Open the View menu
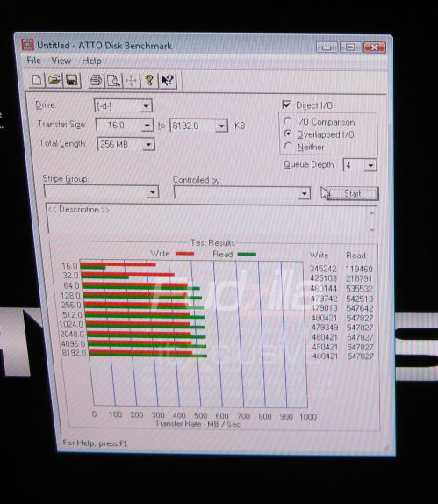This screenshot has width=438, height=504. (61, 61)
